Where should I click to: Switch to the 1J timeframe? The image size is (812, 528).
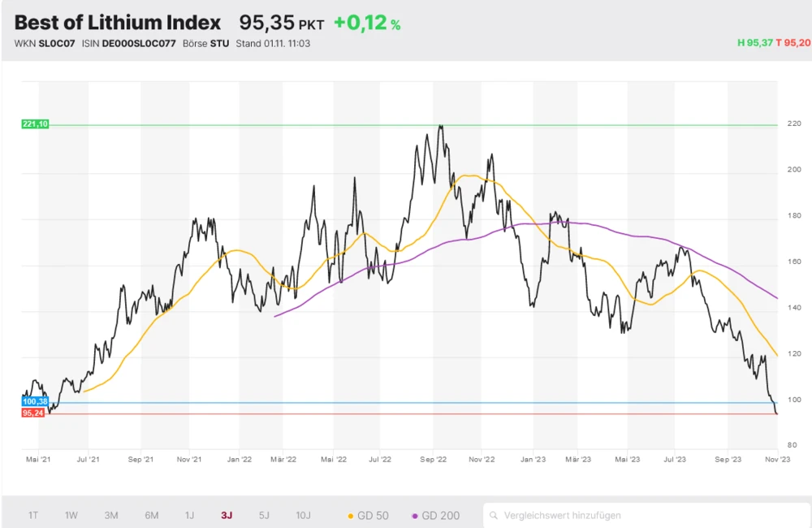point(189,515)
